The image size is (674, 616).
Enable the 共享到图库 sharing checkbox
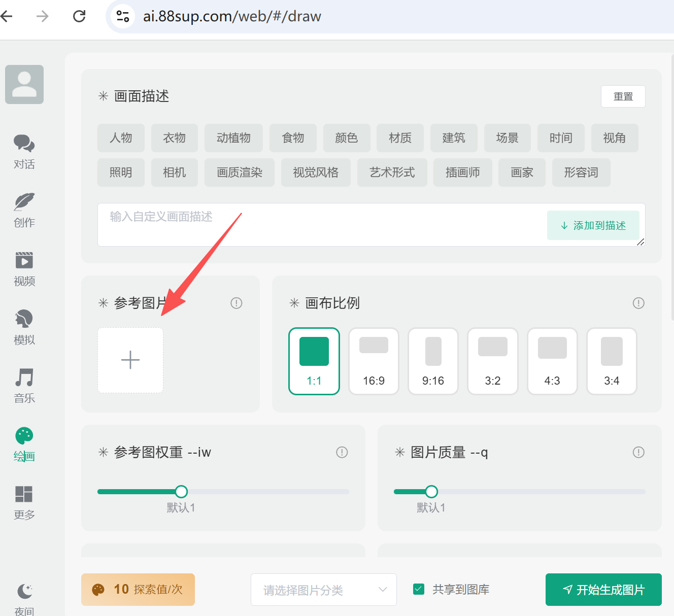click(418, 589)
